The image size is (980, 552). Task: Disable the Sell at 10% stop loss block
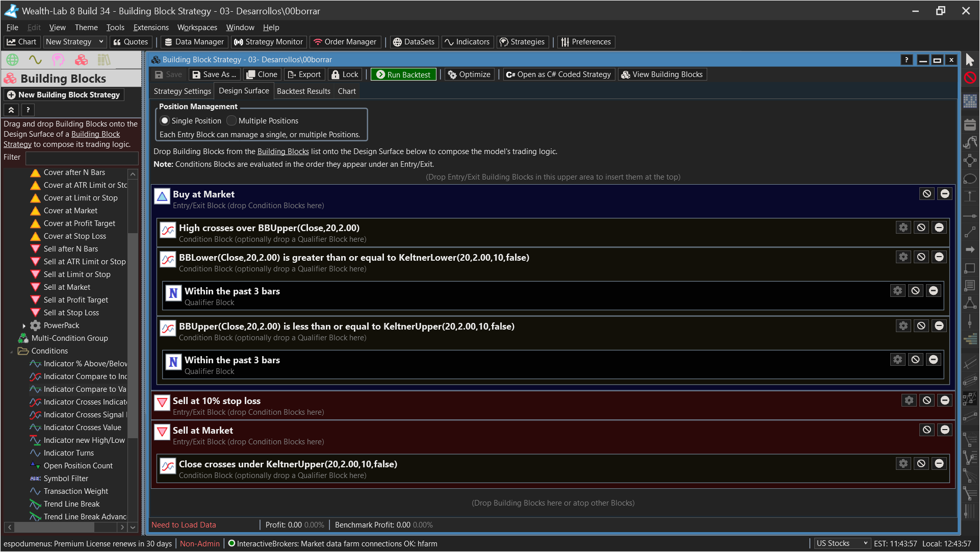pyautogui.click(x=926, y=400)
